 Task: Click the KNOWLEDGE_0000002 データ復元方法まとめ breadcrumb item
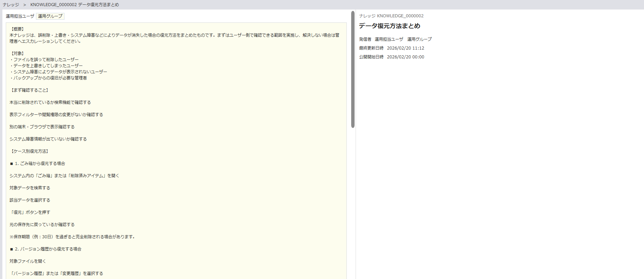point(75,5)
